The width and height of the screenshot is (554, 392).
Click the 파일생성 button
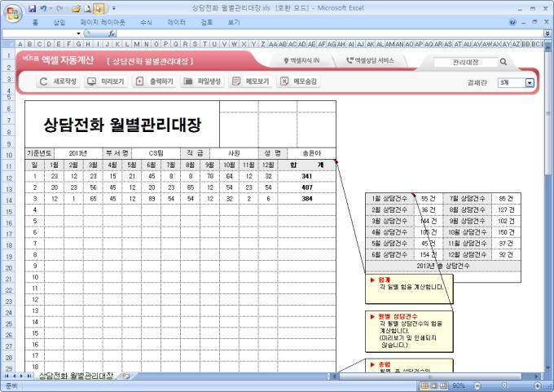click(202, 81)
